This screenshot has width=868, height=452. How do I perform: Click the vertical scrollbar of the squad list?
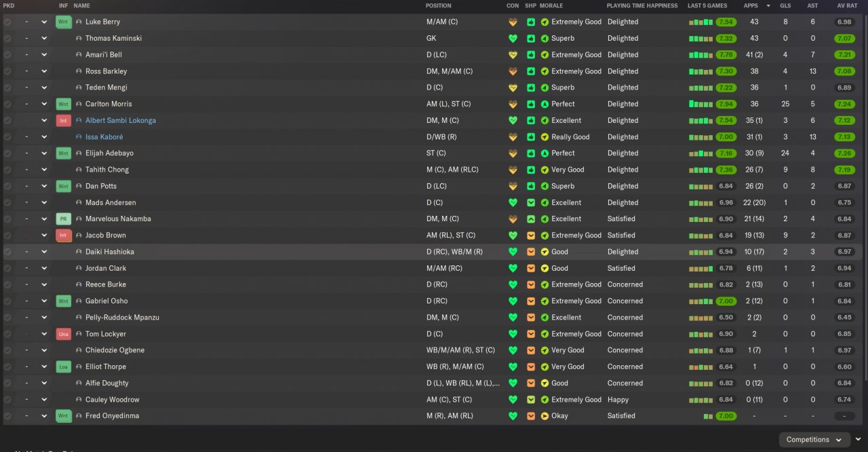[865, 197]
